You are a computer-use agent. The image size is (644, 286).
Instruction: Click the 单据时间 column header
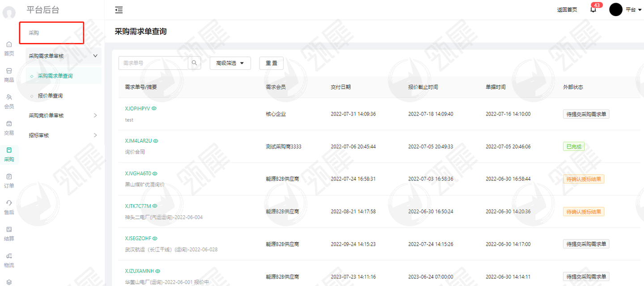[496, 87]
